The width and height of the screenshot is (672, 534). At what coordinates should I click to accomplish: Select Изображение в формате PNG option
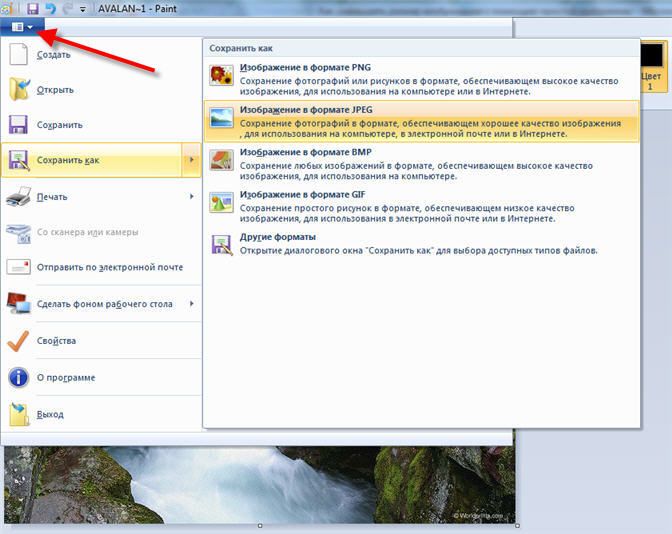[x=422, y=79]
